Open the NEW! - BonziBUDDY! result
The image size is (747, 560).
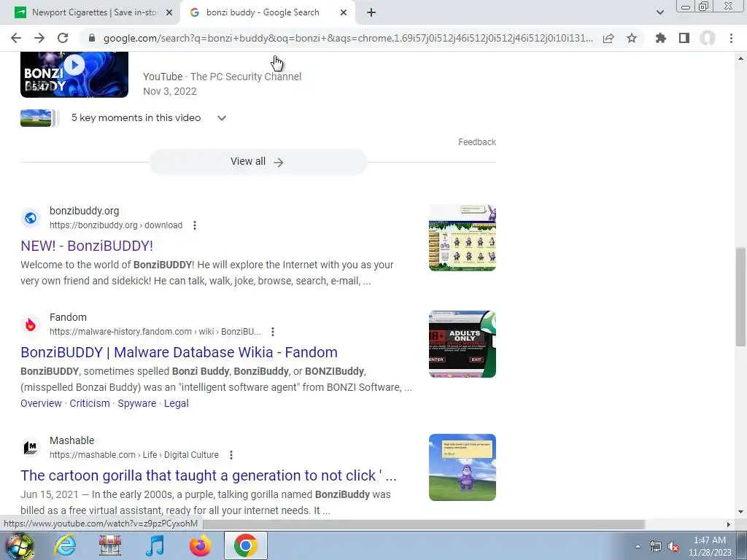click(87, 246)
